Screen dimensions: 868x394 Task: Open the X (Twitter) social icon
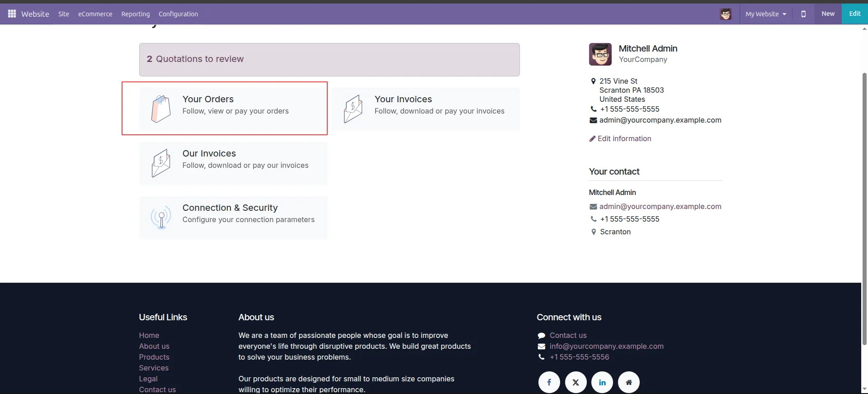tap(576, 382)
